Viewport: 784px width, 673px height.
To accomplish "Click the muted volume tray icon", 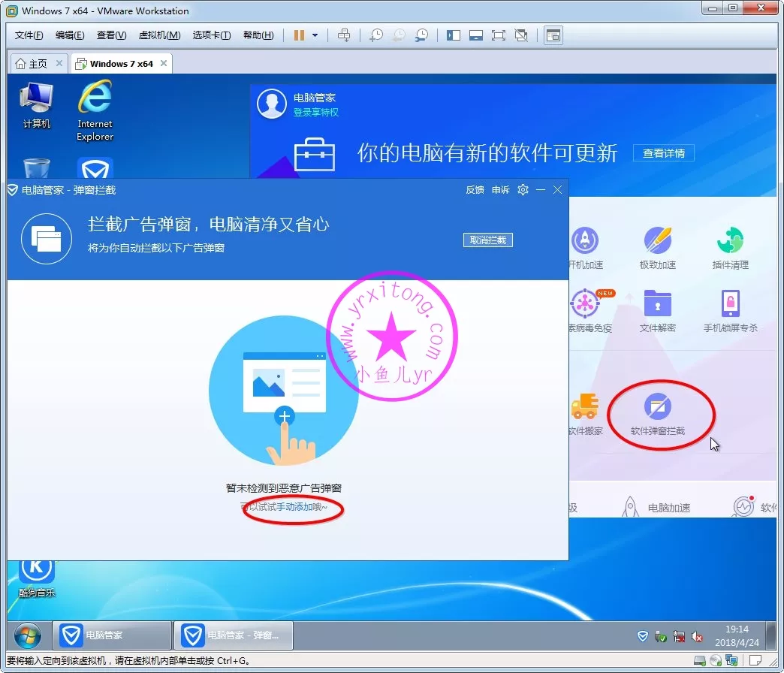I will click(x=697, y=636).
